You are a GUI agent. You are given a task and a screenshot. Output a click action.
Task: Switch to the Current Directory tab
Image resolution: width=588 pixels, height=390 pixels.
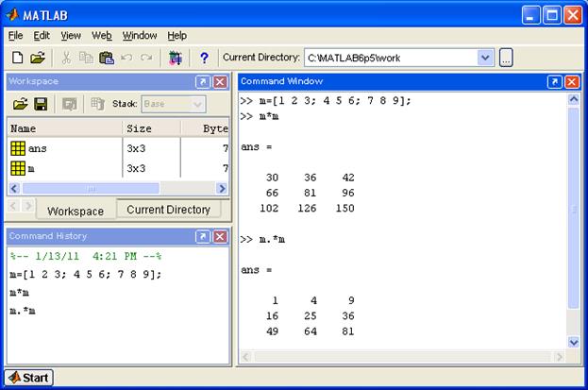[168, 210]
